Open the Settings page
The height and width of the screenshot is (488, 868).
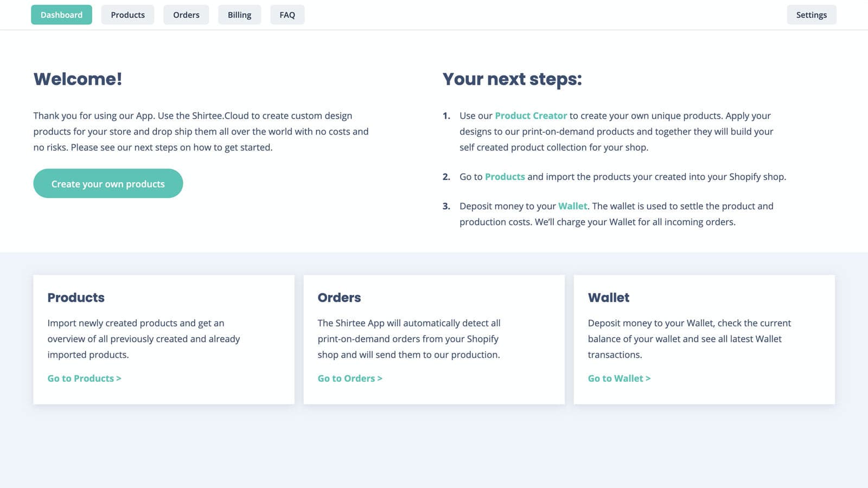(811, 15)
